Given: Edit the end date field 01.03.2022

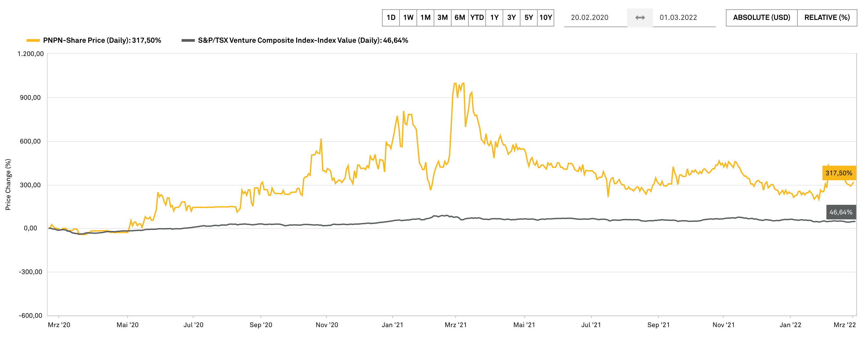Looking at the screenshot, I should (683, 18).
